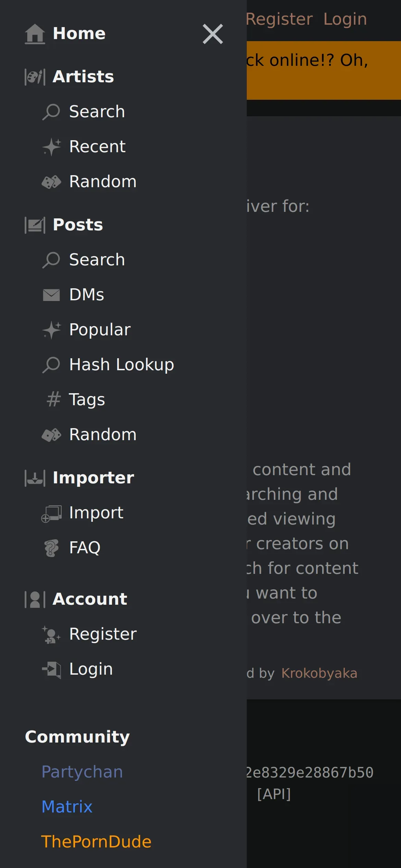Follow the Partychan community link
The height and width of the screenshot is (868, 401).
pos(82,772)
